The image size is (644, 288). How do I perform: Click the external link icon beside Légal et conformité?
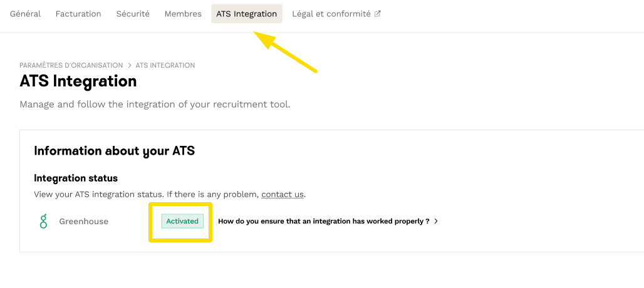378,14
